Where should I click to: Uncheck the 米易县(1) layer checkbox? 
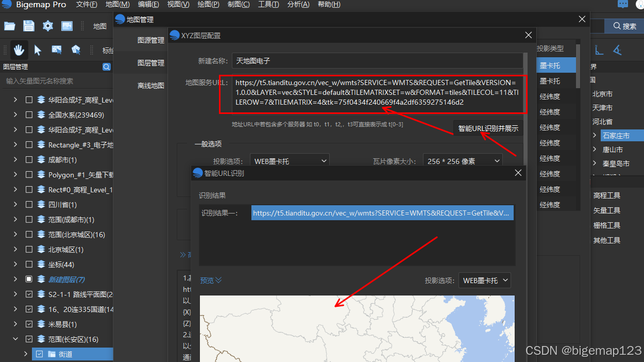click(29, 324)
